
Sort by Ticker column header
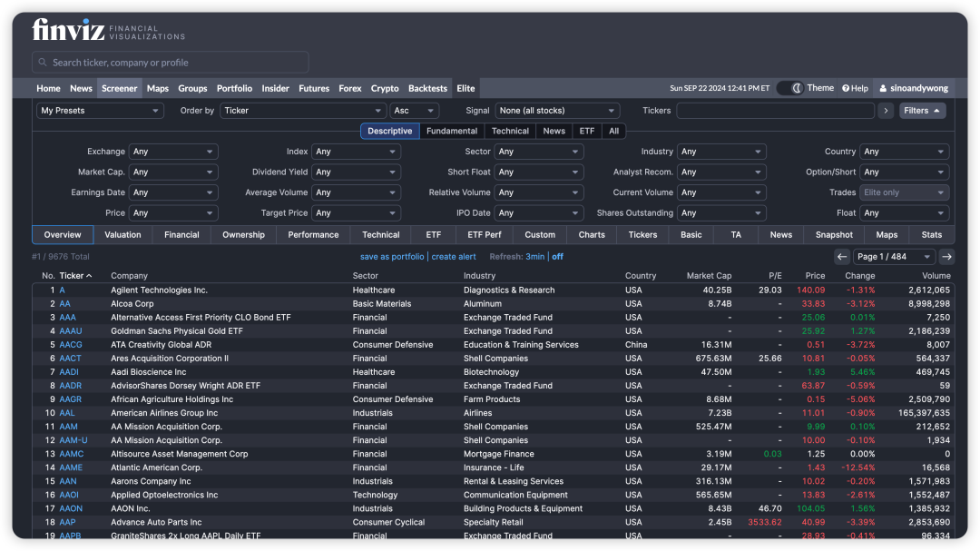[x=75, y=276]
